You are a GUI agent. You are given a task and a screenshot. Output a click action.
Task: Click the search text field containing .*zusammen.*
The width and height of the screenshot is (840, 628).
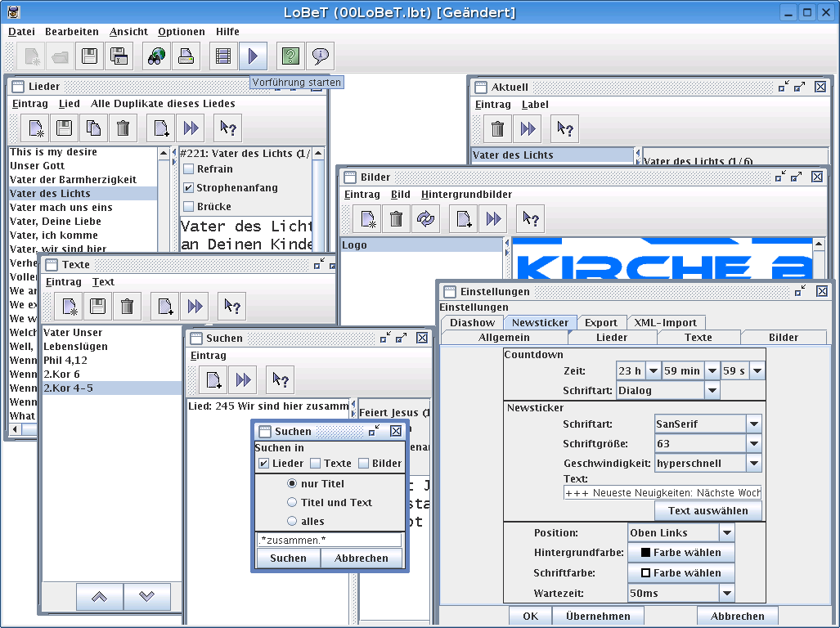(x=329, y=541)
